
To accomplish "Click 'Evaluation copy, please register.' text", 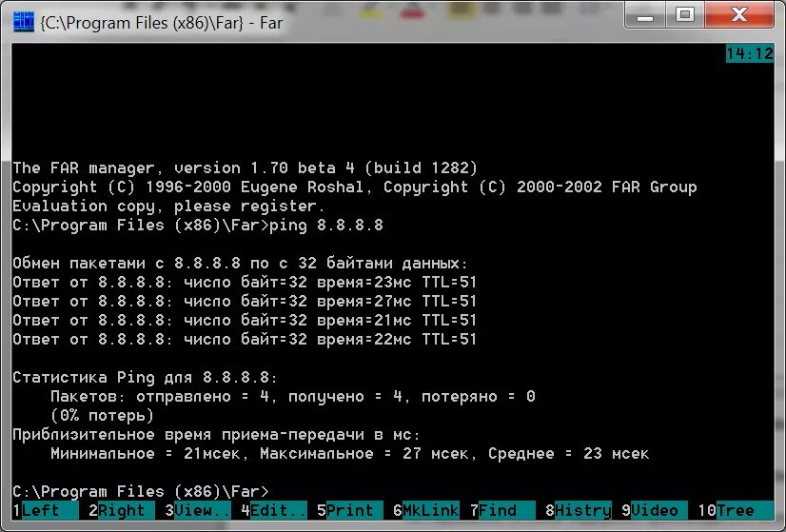I will 169,206.
